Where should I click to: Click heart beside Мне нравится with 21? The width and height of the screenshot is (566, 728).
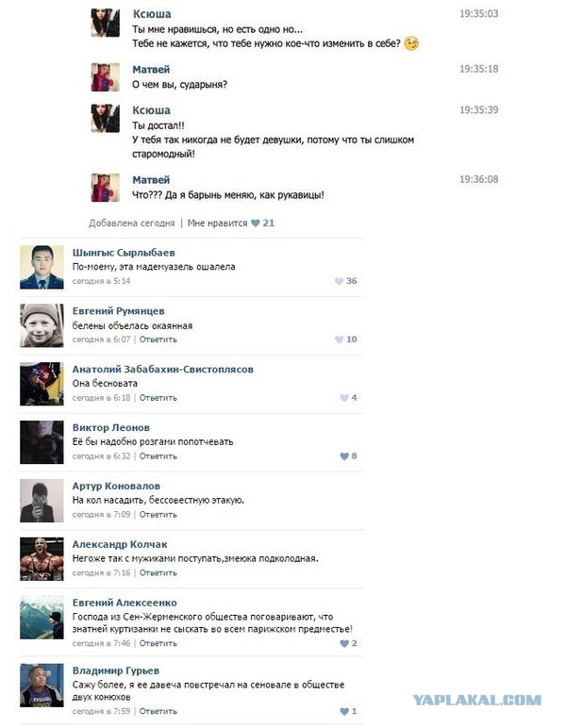coord(255,223)
